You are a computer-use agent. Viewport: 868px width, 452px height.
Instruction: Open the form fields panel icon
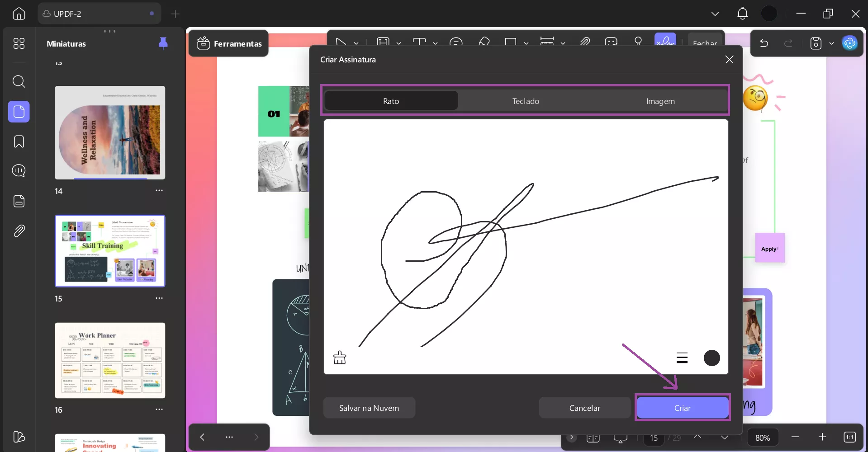(x=19, y=201)
